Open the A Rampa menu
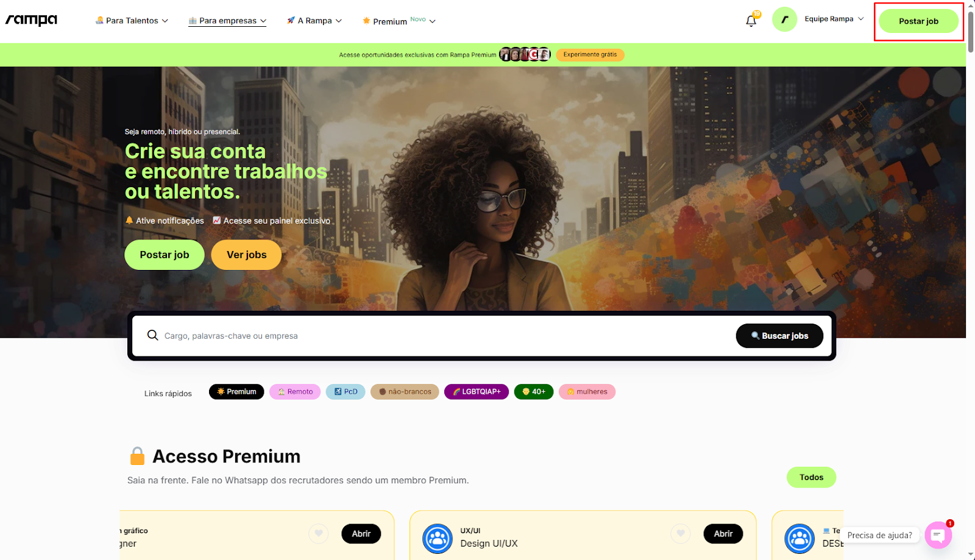Viewport: 975px width, 560px height. (x=314, y=21)
